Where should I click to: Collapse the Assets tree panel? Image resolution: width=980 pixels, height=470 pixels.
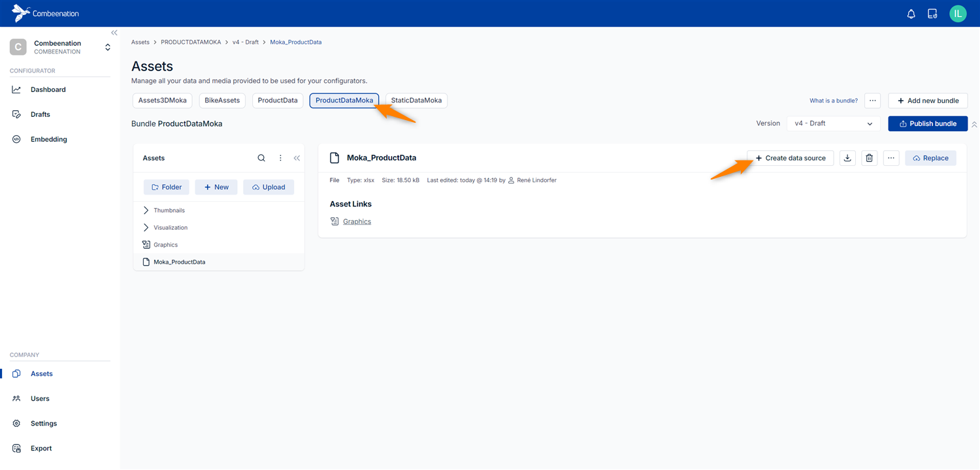click(x=297, y=158)
